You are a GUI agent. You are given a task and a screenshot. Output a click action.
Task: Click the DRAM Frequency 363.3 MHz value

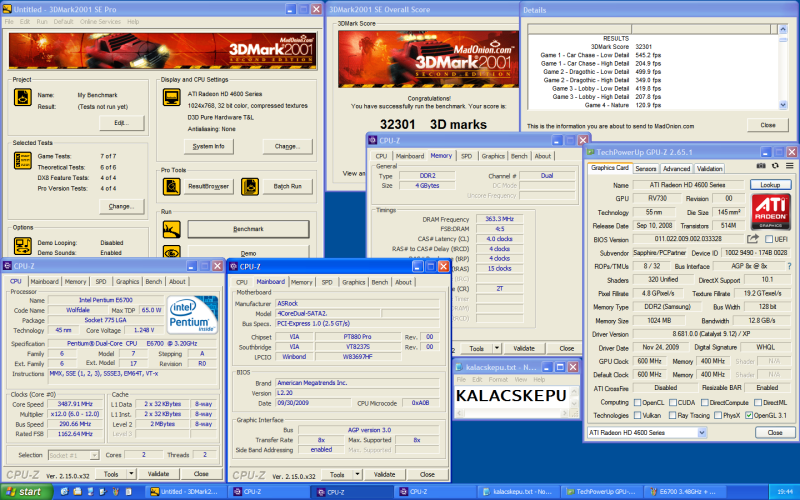pyautogui.click(x=499, y=219)
